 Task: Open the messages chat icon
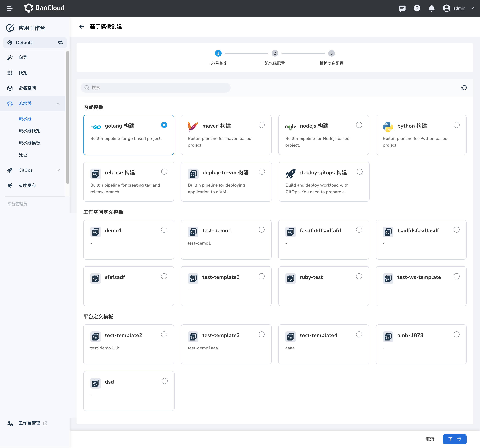click(402, 8)
